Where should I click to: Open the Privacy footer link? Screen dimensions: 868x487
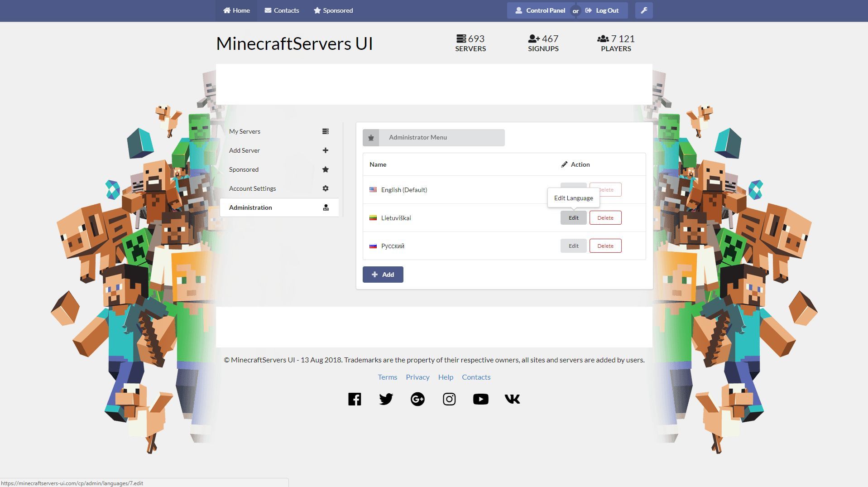(x=417, y=377)
